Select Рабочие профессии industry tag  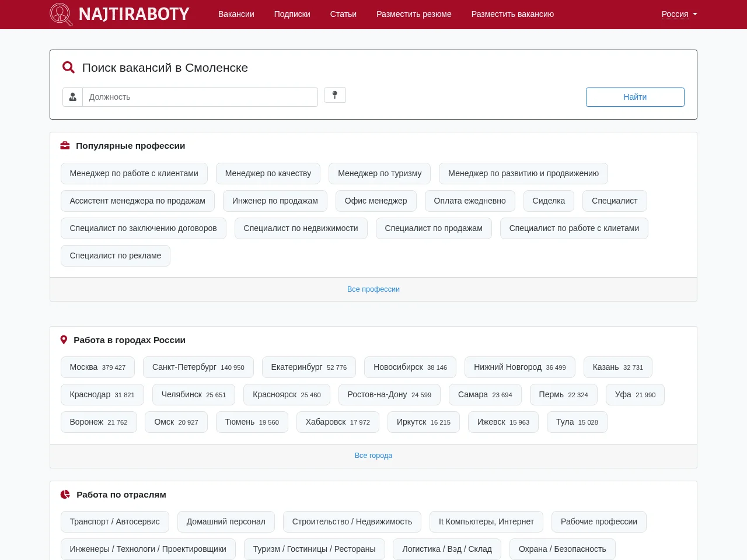click(x=599, y=521)
